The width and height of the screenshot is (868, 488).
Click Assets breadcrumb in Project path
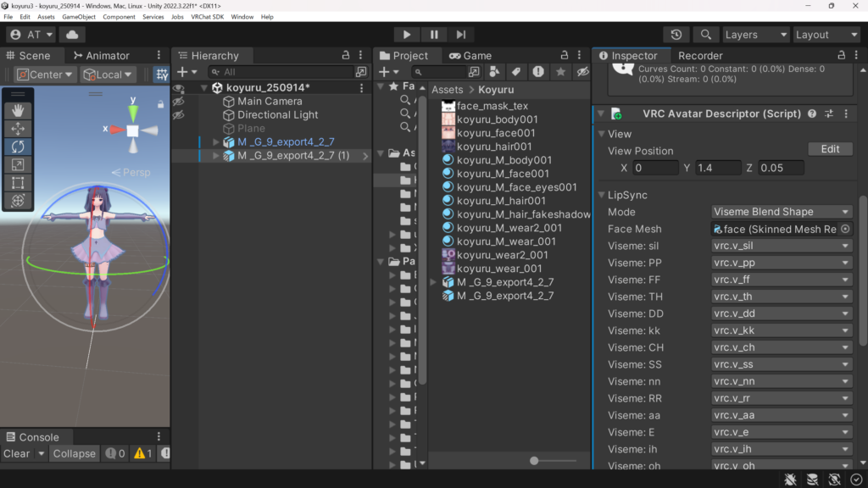(448, 90)
